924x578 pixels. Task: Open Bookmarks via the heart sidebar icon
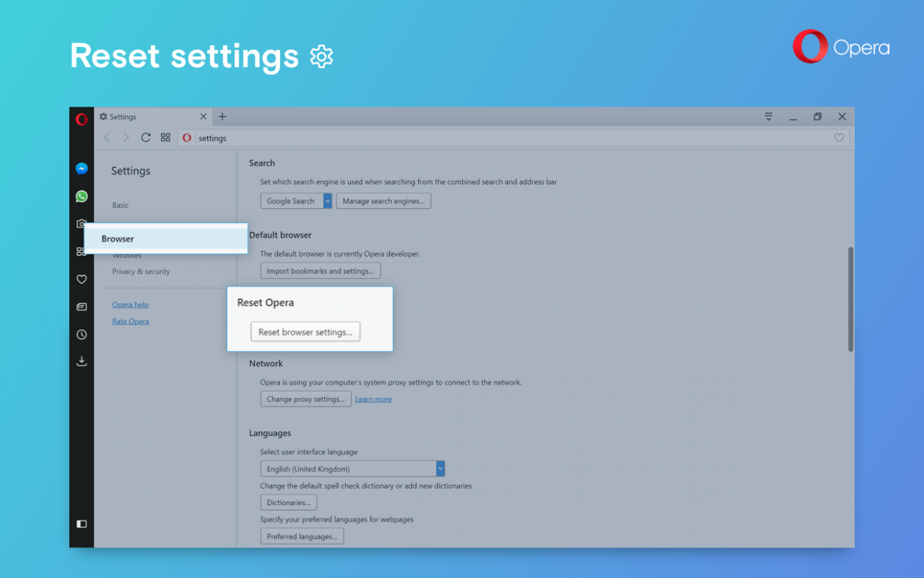coord(81,279)
